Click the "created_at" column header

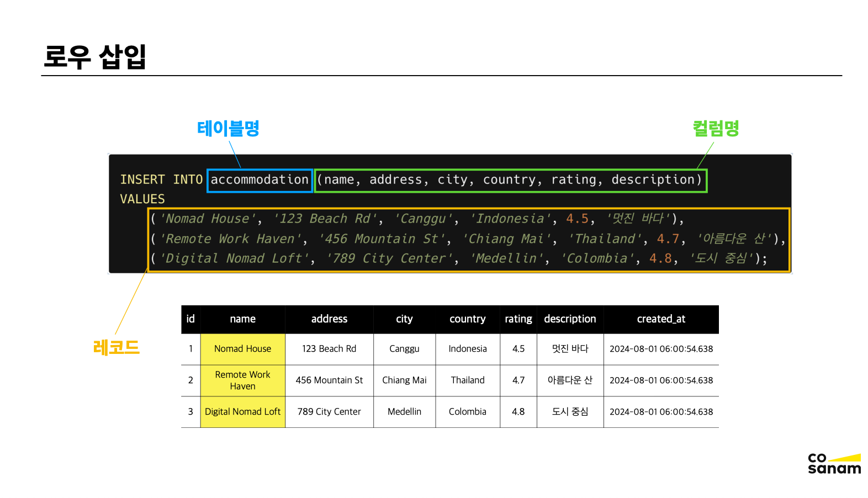661,319
